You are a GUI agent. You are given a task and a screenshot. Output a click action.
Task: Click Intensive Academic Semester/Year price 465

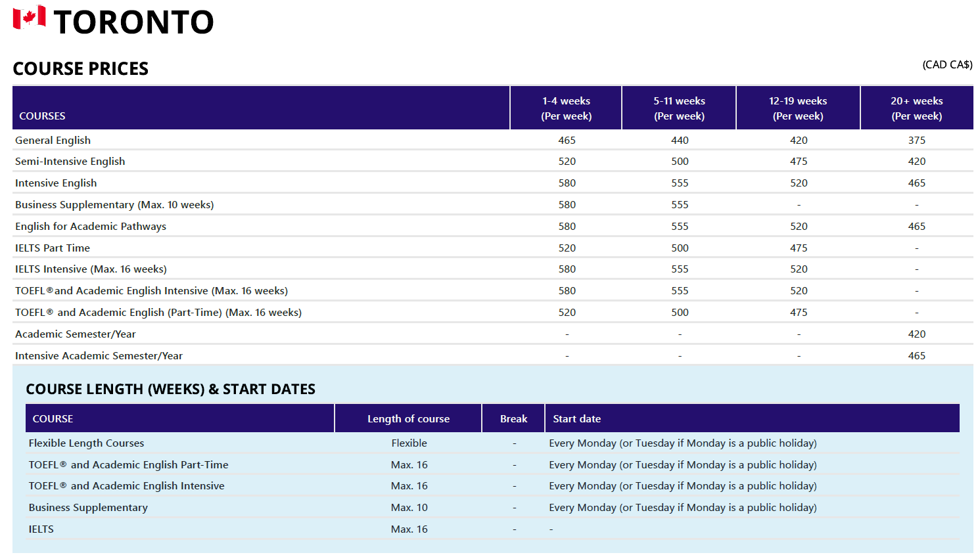click(917, 356)
